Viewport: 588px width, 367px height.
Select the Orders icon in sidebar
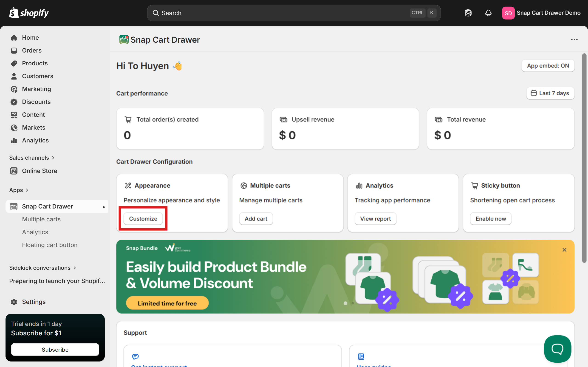click(14, 50)
